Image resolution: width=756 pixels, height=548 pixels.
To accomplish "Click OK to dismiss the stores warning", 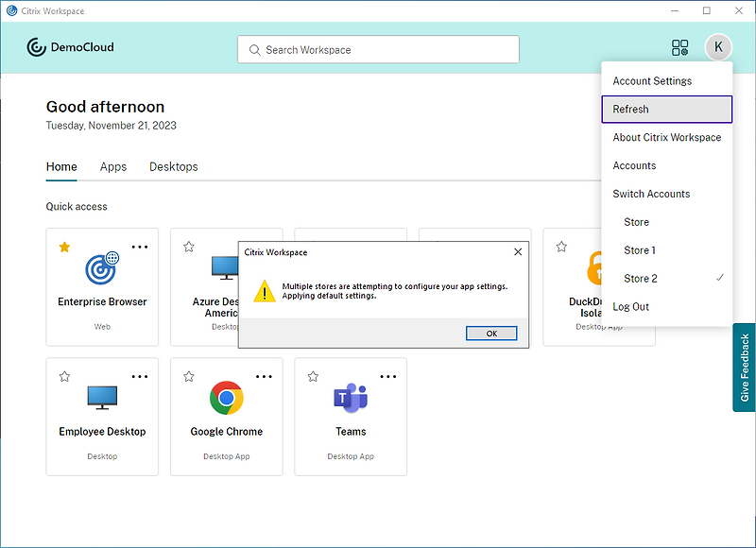I will coord(491,333).
